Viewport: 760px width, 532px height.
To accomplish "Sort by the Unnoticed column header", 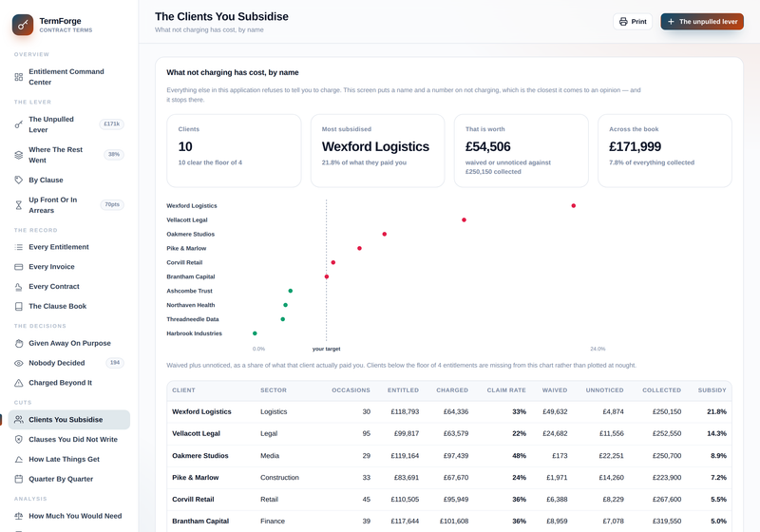I will click(604, 390).
